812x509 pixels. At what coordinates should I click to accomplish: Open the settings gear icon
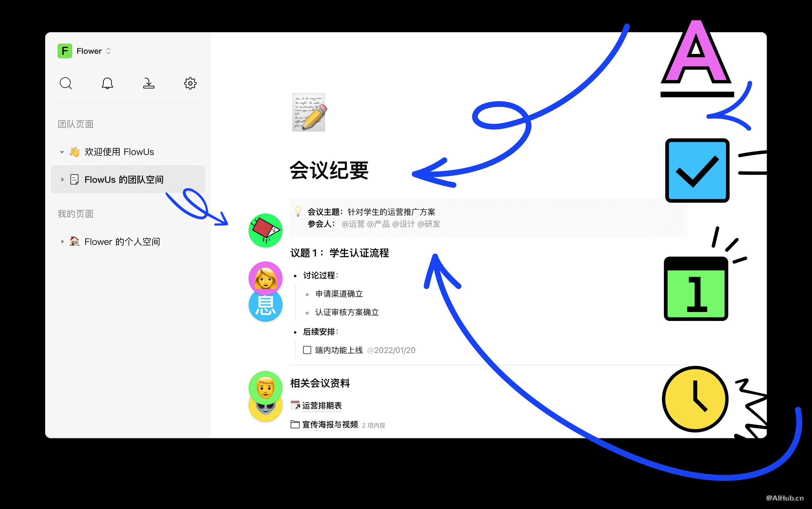click(x=190, y=83)
